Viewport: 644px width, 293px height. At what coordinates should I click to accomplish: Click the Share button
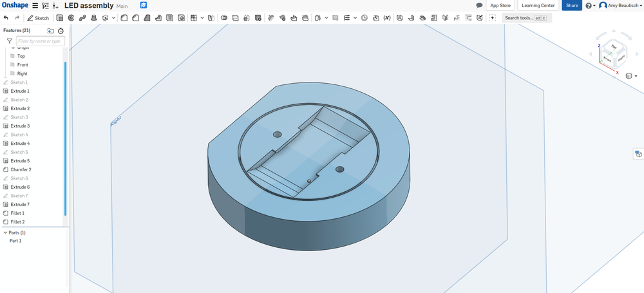572,5
